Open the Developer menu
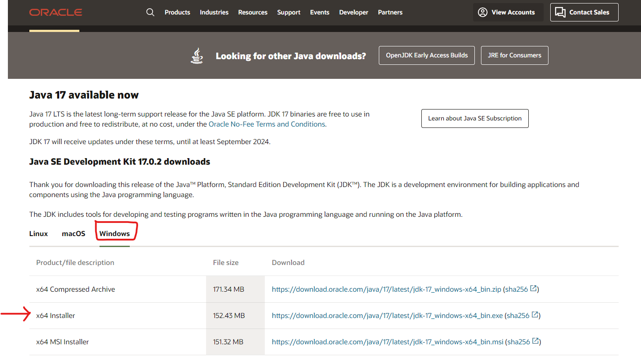 353,12
